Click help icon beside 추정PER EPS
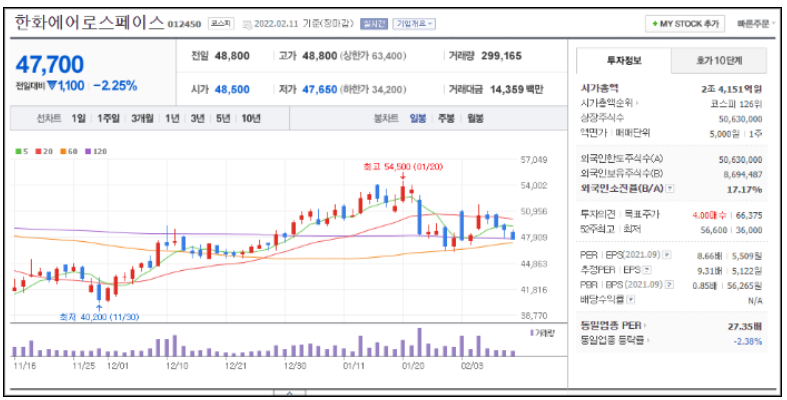This screenshot has width=787, height=400. pyautogui.click(x=647, y=270)
